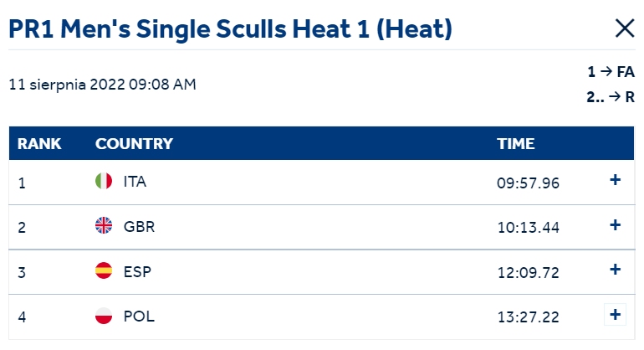The width and height of the screenshot is (644, 350).
Task: Click the 1 → FA progression note
Action: click(x=611, y=71)
